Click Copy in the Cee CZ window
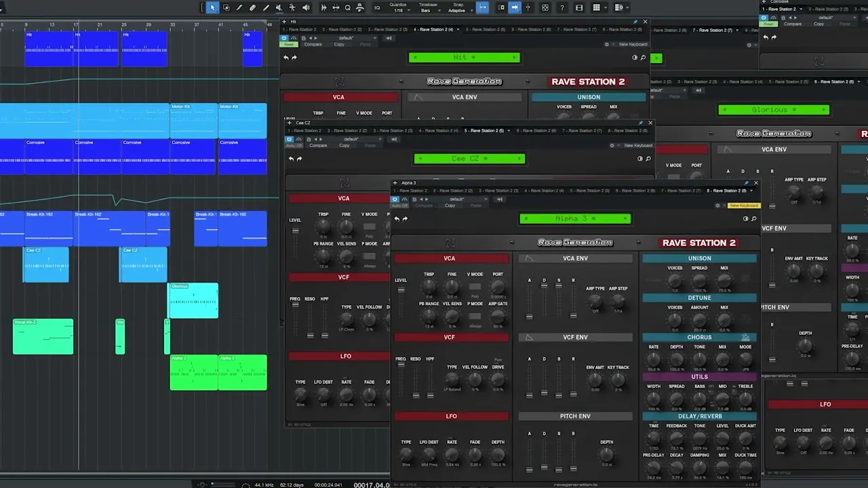This screenshot has width=868, height=488. click(x=344, y=145)
